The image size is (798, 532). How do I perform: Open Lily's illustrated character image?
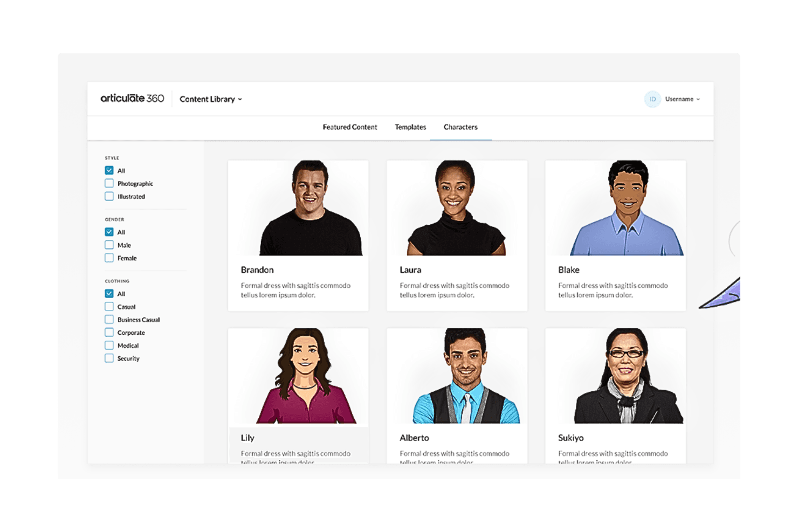(298, 376)
